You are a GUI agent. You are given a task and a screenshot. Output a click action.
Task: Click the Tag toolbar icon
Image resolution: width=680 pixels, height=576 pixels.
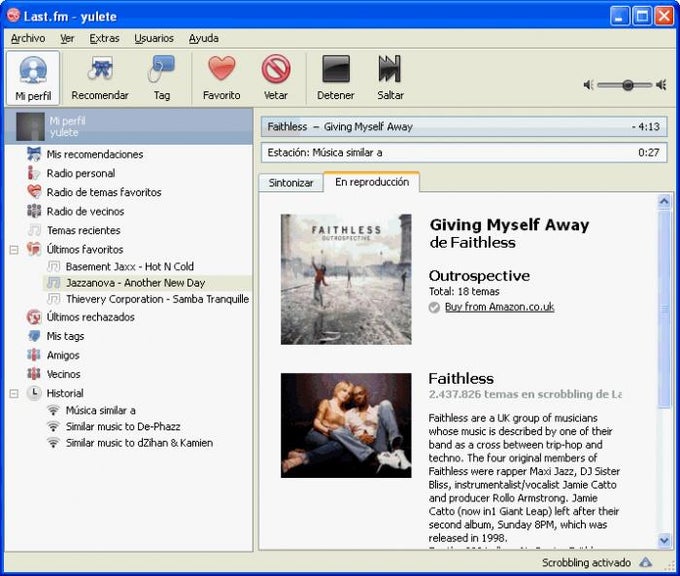162,78
